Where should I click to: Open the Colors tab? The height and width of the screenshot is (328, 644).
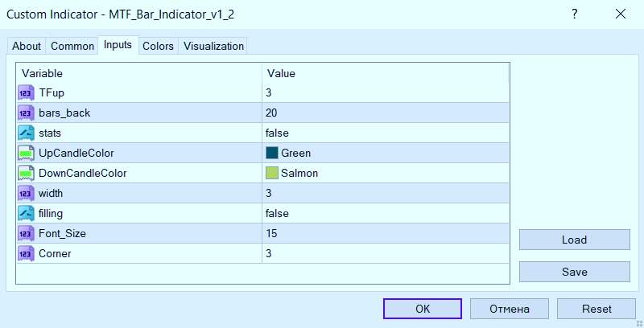[x=158, y=46]
